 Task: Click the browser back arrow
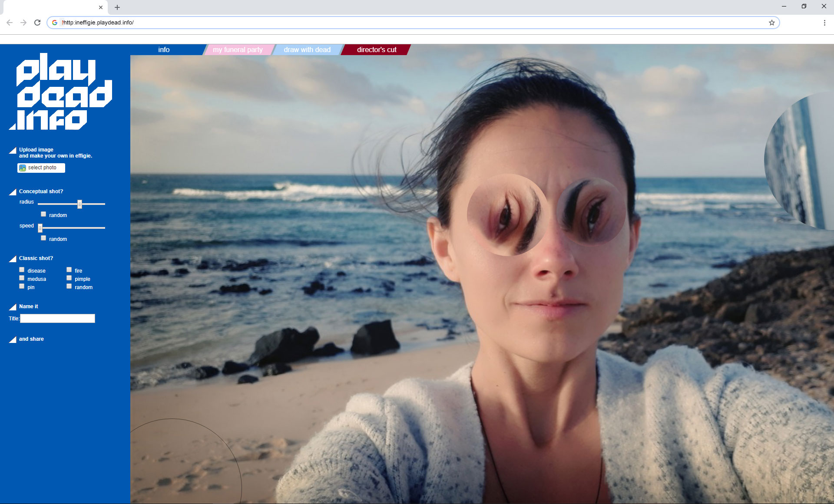(10, 23)
